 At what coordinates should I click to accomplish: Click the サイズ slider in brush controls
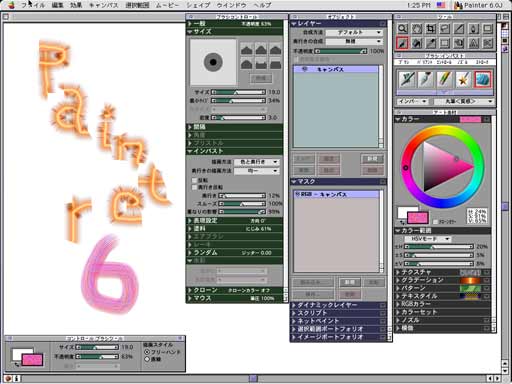click(239, 92)
